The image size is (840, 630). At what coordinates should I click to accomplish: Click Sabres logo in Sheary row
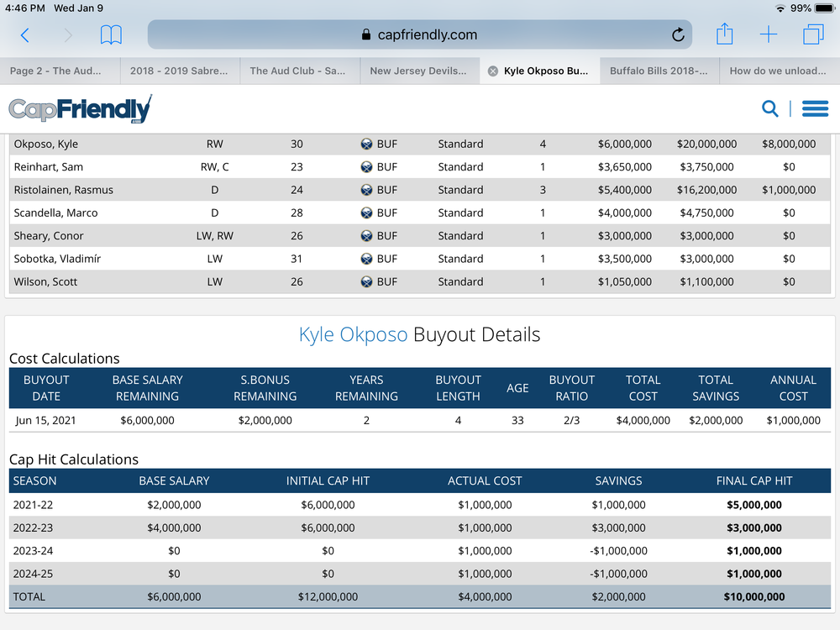366,236
